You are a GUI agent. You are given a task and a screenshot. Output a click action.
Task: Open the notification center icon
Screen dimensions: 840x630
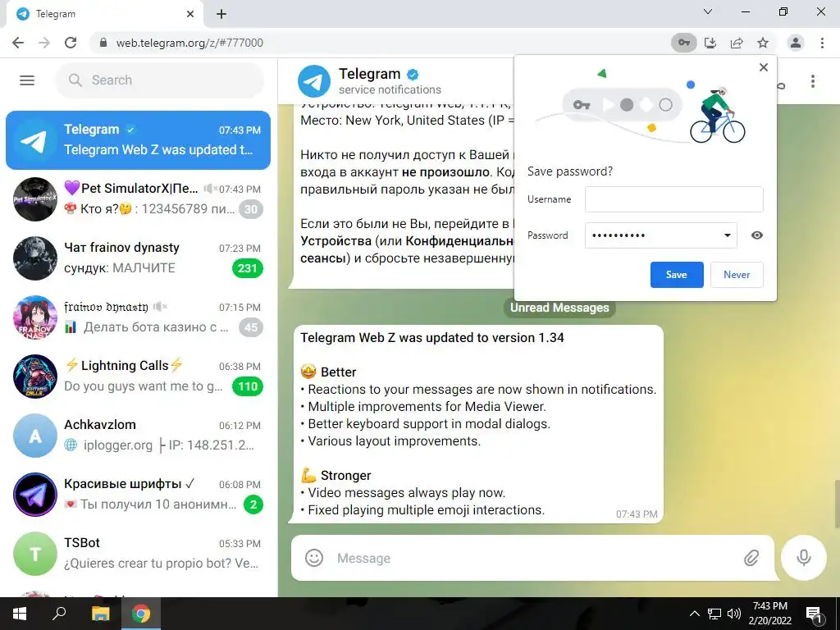[x=815, y=614]
